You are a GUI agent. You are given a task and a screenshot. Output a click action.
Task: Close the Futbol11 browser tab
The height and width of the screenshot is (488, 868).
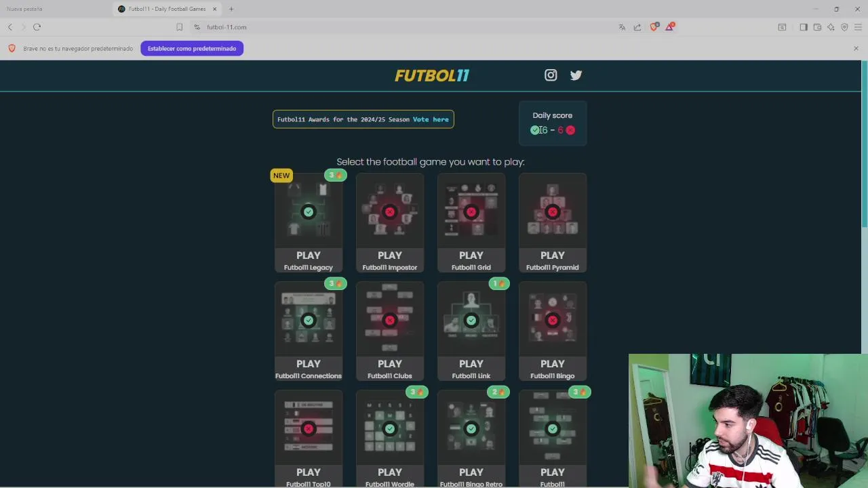point(214,9)
